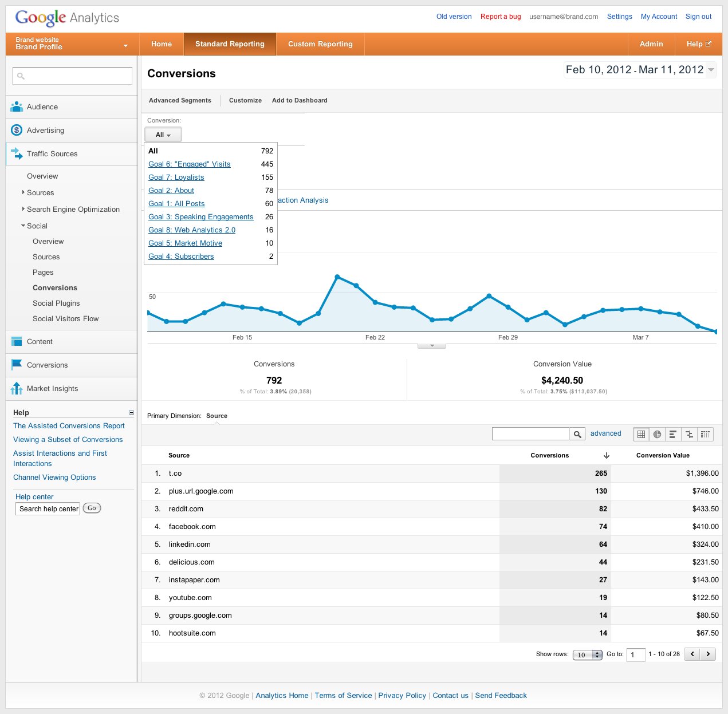This screenshot has width=728, height=714.
Task: Open Settings link in header
Action: click(620, 17)
